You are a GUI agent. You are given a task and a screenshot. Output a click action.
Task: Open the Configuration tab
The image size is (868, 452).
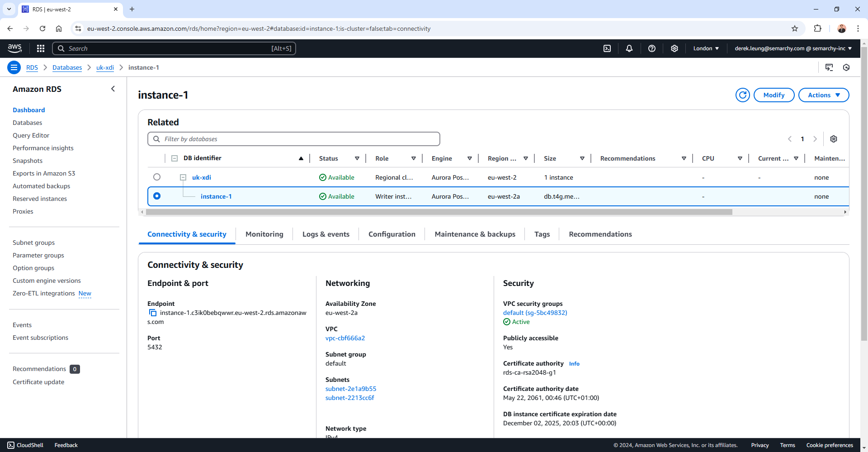[392, 234]
